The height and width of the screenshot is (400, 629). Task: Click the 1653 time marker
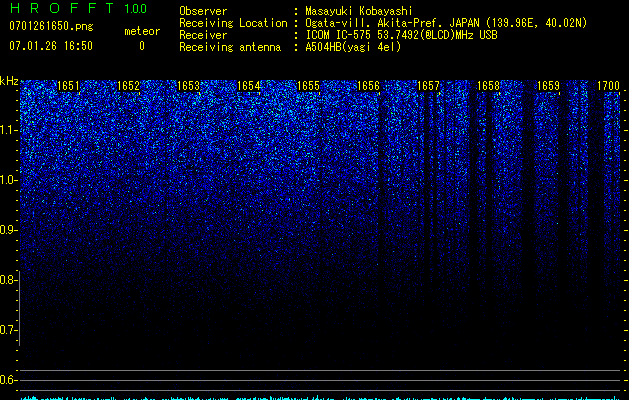click(189, 86)
